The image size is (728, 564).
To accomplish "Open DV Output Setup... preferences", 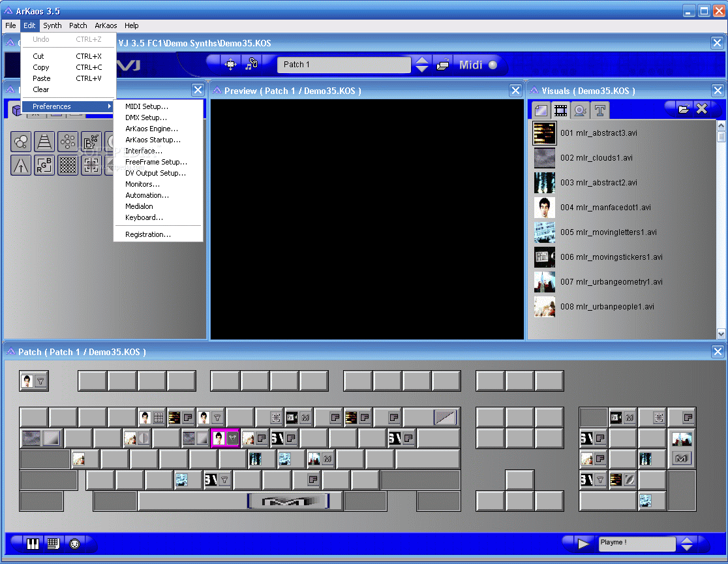I will tap(159, 173).
